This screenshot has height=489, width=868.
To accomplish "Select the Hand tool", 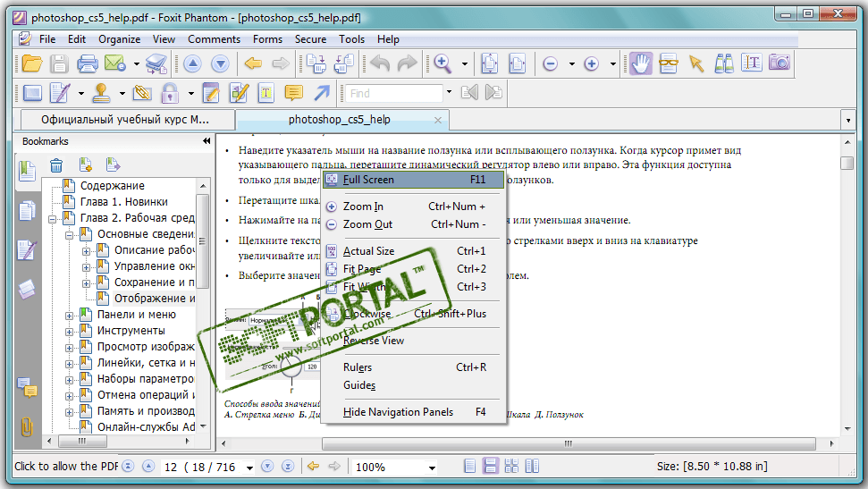I will tap(640, 63).
